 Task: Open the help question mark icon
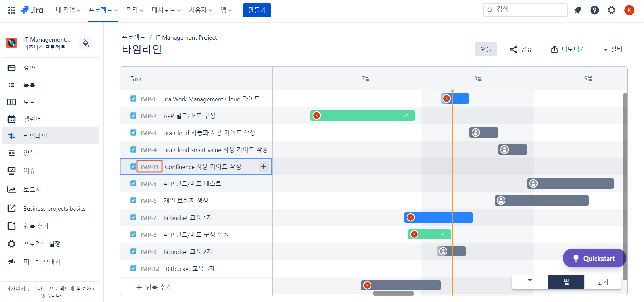[595, 10]
